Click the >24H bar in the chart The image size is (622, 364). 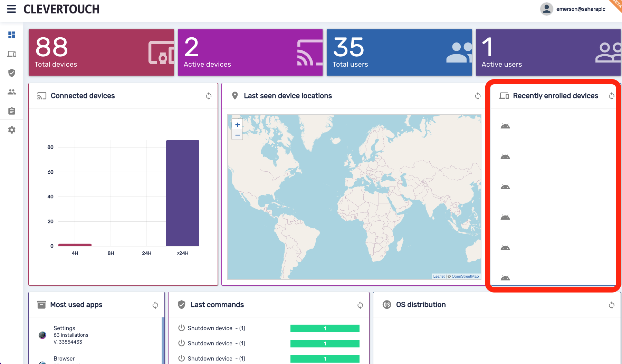183,193
